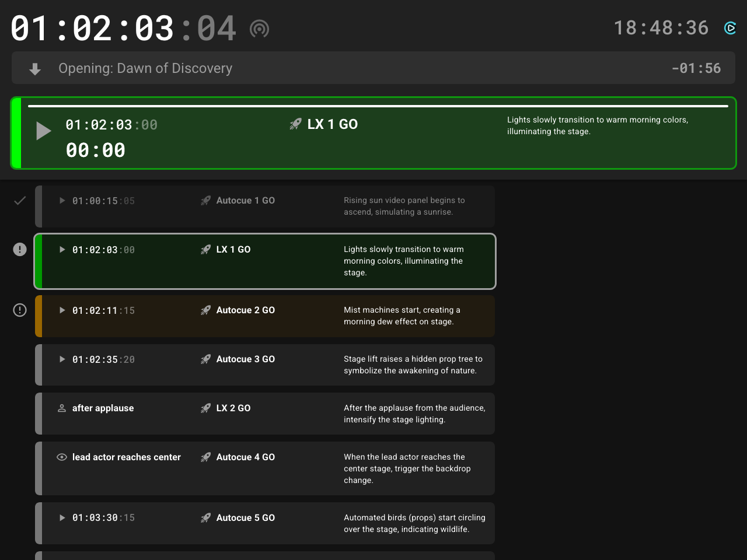Click the checkmark beside Autocue 1 GO row
747x560 pixels.
pos(20,201)
